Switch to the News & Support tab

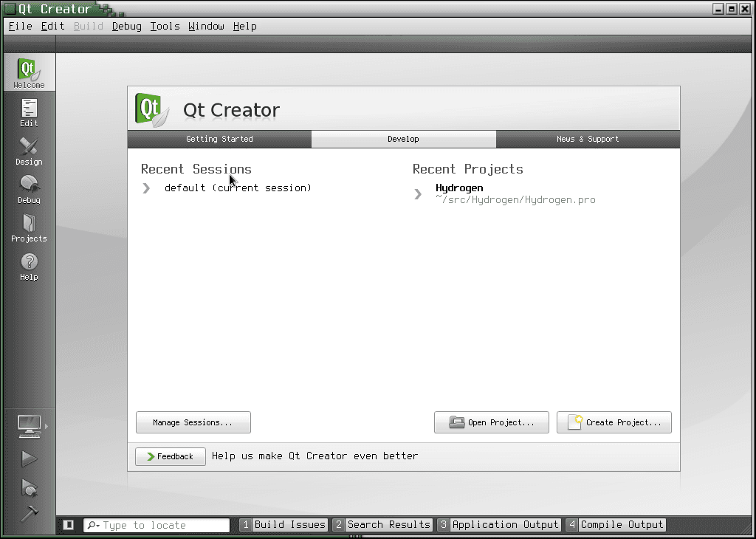point(588,139)
